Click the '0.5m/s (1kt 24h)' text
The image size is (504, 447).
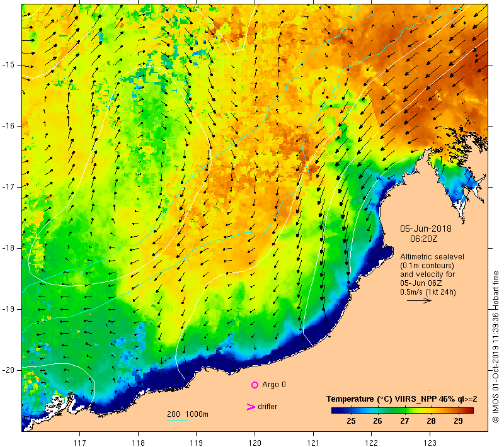point(428,292)
